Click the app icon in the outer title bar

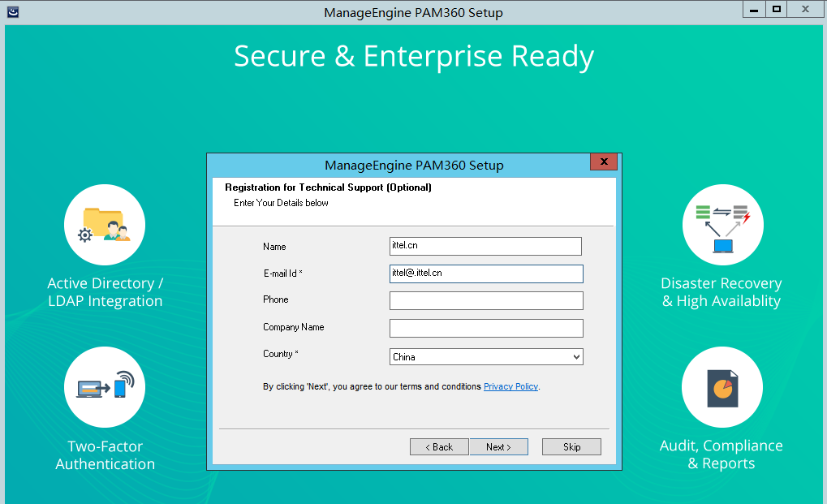click(13, 11)
